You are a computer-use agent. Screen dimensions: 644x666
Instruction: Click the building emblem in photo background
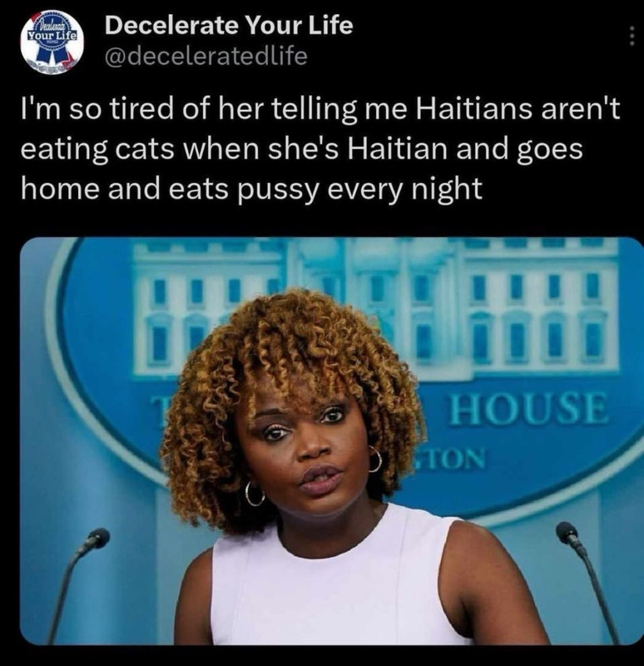tap(376, 306)
